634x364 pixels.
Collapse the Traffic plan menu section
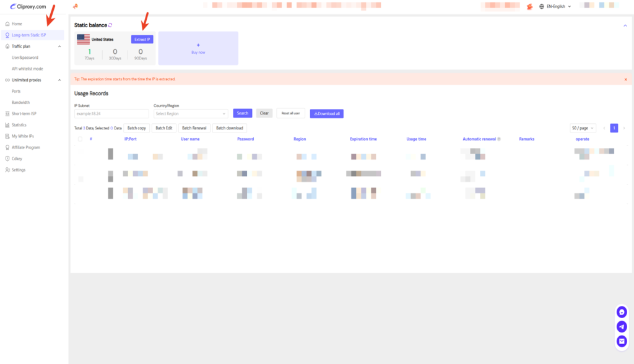pos(59,46)
